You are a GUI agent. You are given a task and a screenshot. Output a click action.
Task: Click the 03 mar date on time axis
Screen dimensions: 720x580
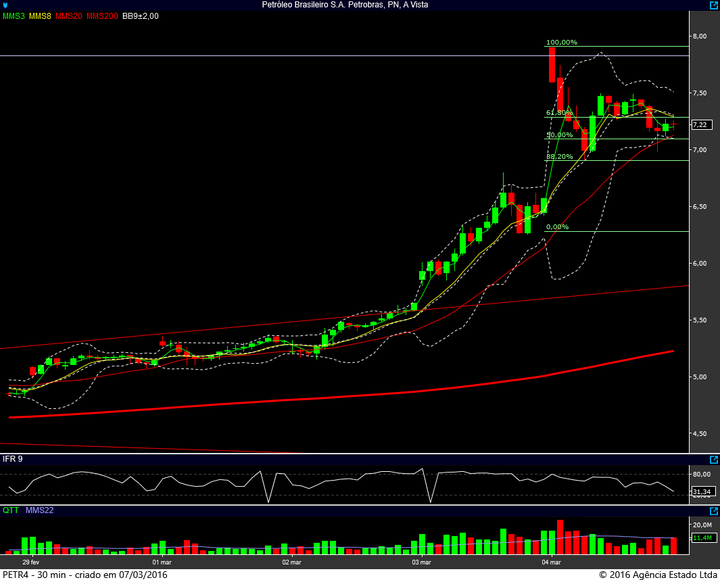[423, 563]
